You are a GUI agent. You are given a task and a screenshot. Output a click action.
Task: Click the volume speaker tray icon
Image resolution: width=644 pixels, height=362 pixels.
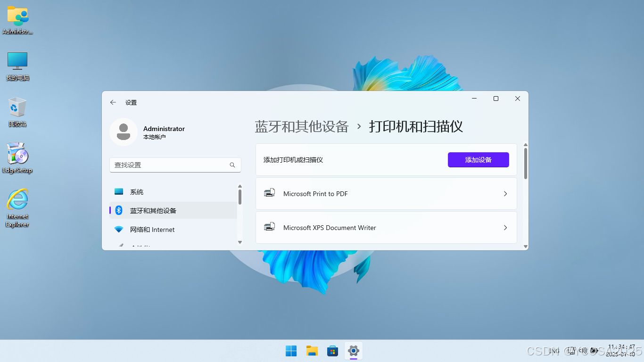(583, 351)
